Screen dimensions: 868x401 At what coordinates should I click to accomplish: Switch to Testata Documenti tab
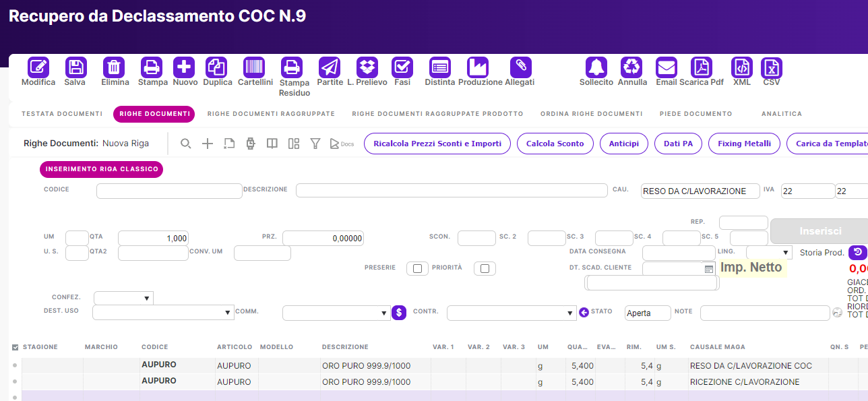coord(62,114)
